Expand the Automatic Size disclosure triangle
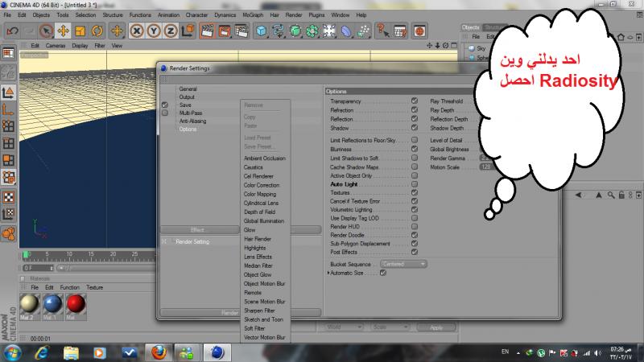The image size is (644, 362). coord(328,273)
